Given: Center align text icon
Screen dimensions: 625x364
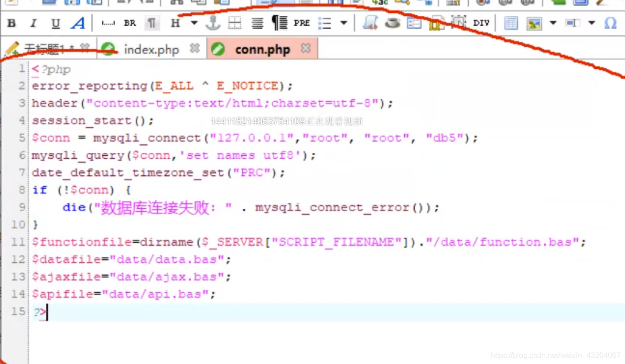Looking at the screenshot, I should pyautogui.click(x=258, y=23).
